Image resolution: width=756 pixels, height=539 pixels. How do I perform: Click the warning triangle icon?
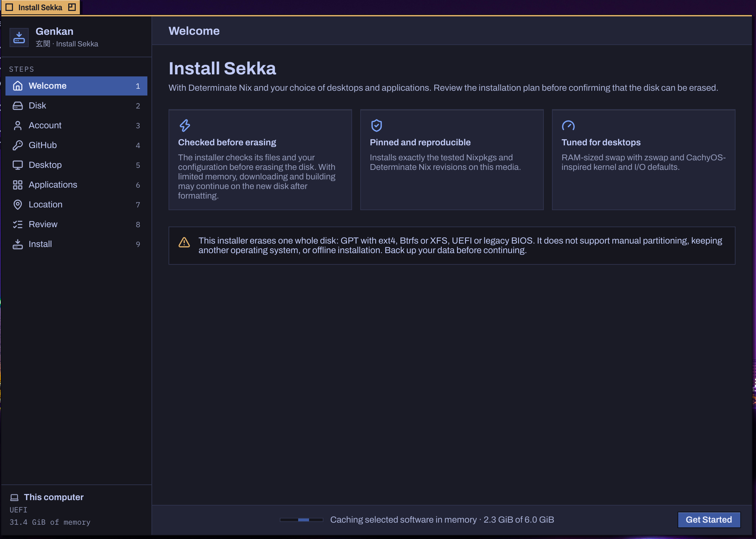tap(184, 243)
